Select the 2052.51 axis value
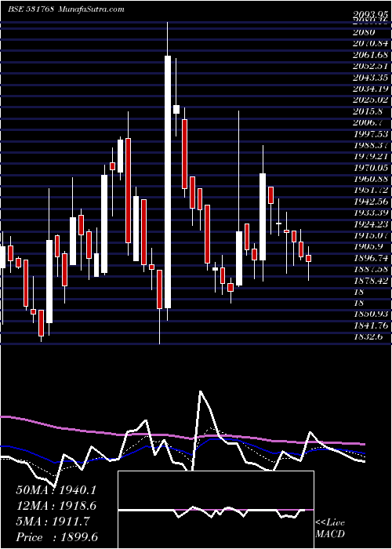The height and width of the screenshot is (549, 392). tap(371, 65)
